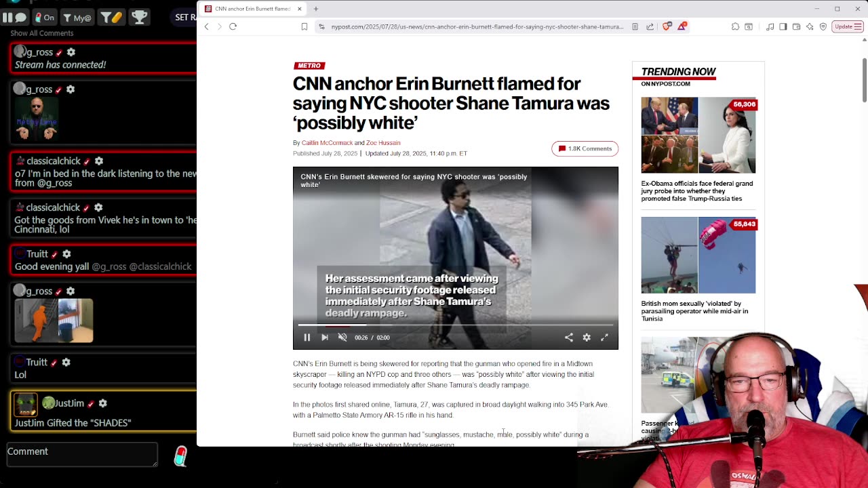Image resolution: width=868 pixels, height=488 pixels.
Task: Open the 1.8K Comments button
Action: pyautogui.click(x=585, y=148)
